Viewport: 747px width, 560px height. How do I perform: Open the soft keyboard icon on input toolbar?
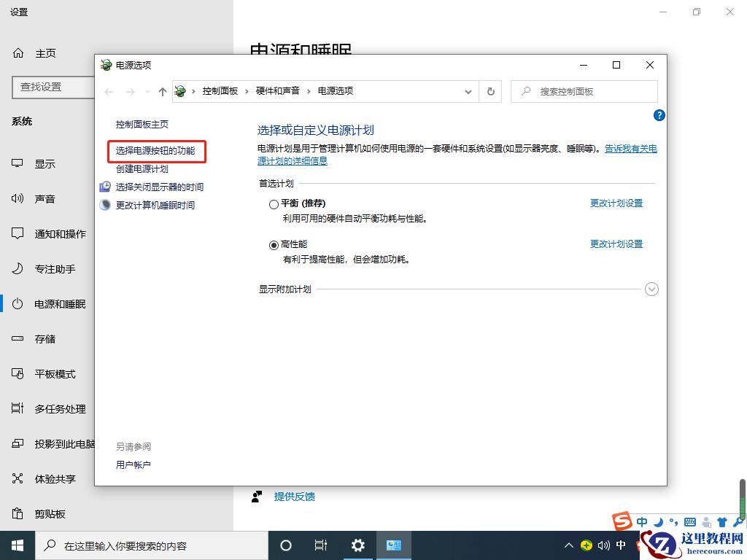pyautogui.click(x=689, y=522)
